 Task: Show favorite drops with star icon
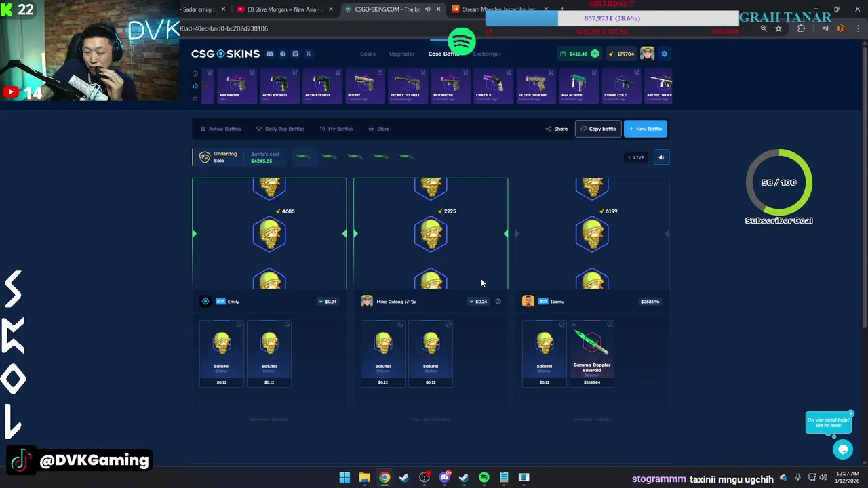pos(195,98)
